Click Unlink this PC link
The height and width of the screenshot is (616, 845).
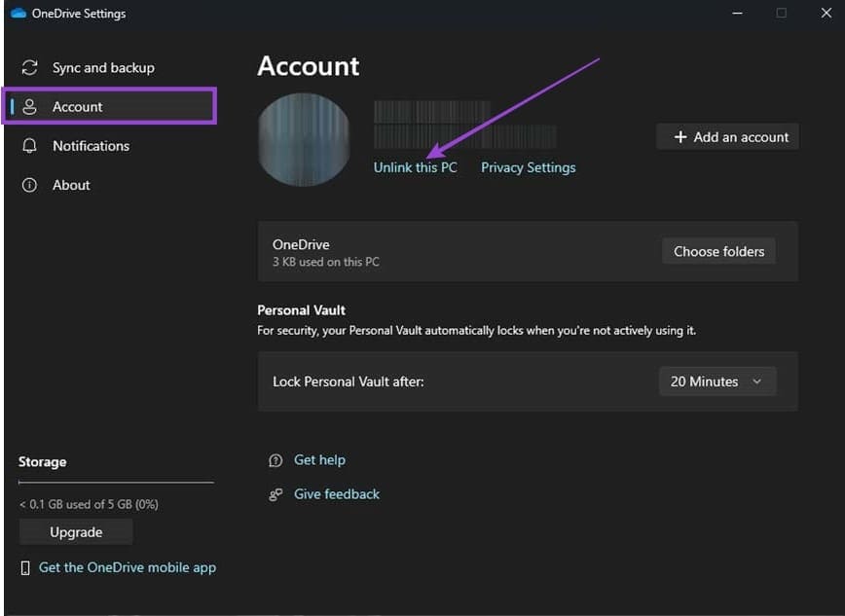pyautogui.click(x=416, y=167)
